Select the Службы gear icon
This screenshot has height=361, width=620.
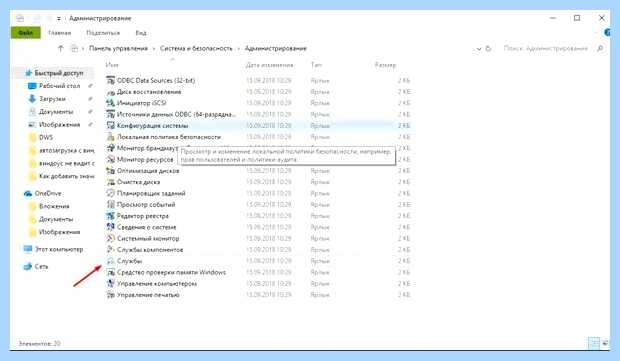111,261
